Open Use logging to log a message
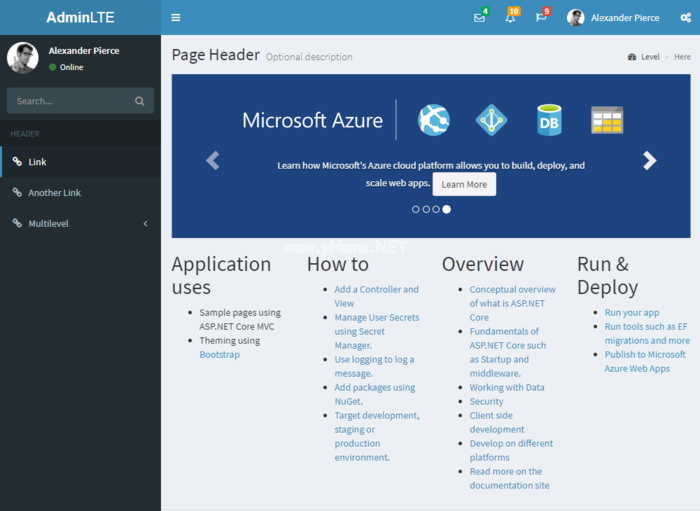Viewport: 700px width, 511px height. [374, 366]
